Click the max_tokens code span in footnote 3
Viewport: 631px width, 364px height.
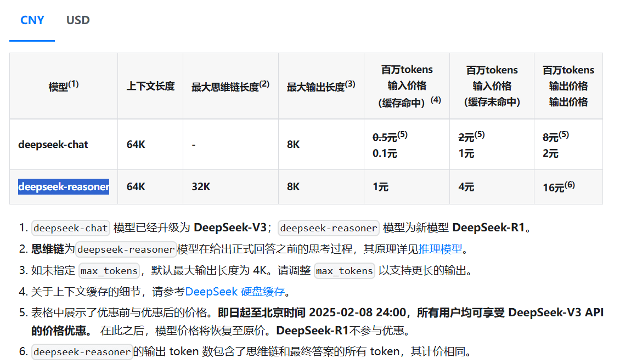[x=109, y=270]
